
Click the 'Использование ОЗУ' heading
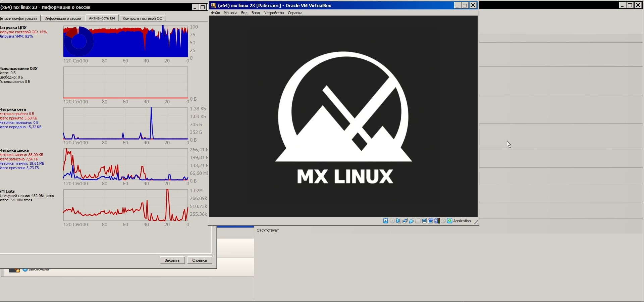pyautogui.click(x=19, y=68)
